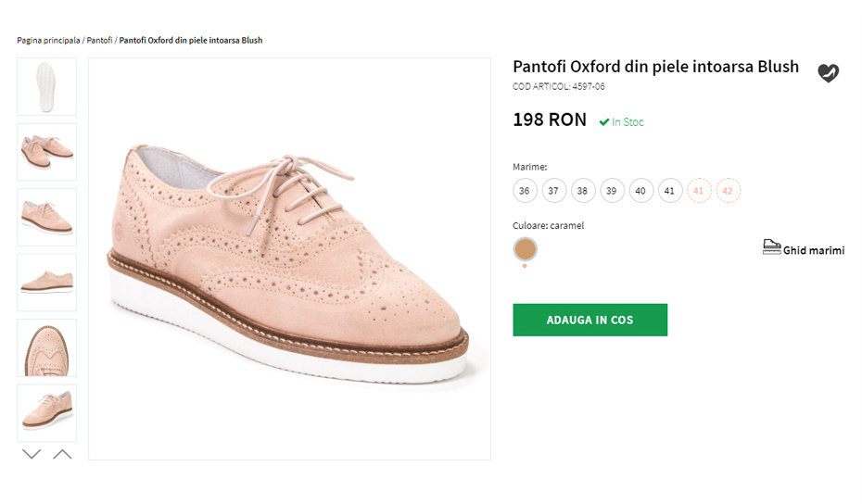Image resolution: width=862 pixels, height=504 pixels.
Task: Open the main product shoe image
Action: point(289,259)
